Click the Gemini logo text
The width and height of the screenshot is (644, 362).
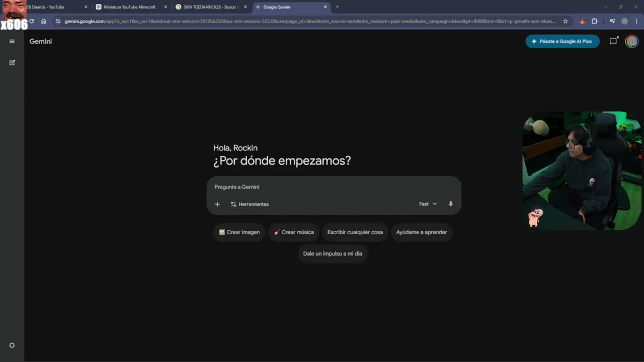[x=41, y=41]
